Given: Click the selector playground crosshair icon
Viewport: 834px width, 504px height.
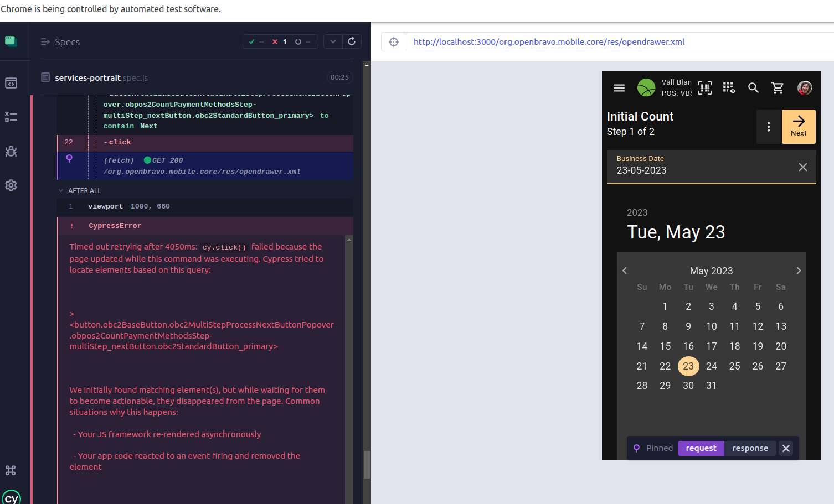Looking at the screenshot, I should tap(394, 42).
